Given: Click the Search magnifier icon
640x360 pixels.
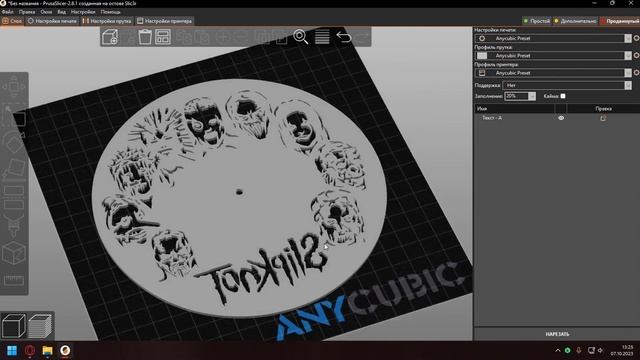Looking at the screenshot, I should click(301, 37).
